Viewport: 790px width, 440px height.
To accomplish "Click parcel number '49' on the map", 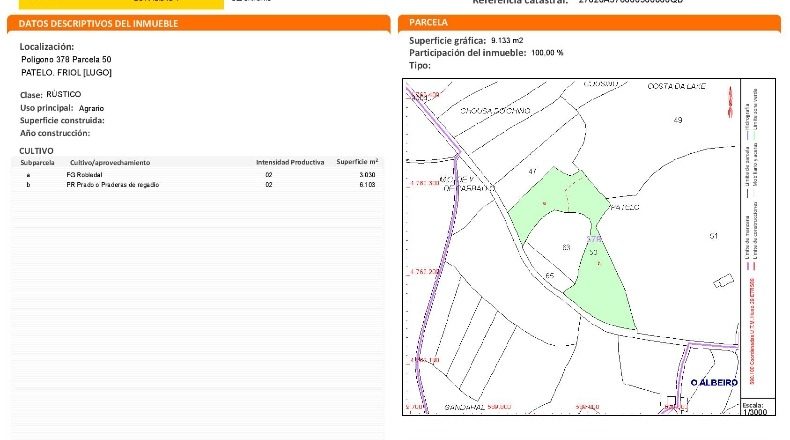I will click(678, 120).
